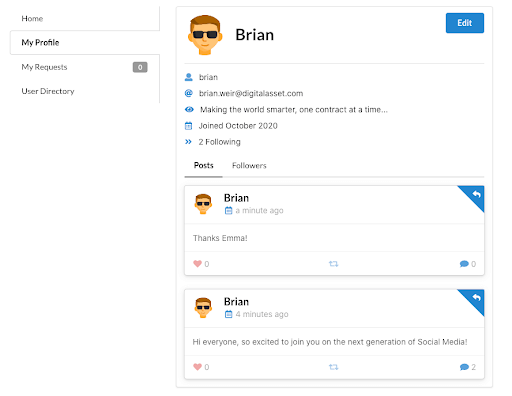Click the avatar on the Hi everyone post

point(203,308)
